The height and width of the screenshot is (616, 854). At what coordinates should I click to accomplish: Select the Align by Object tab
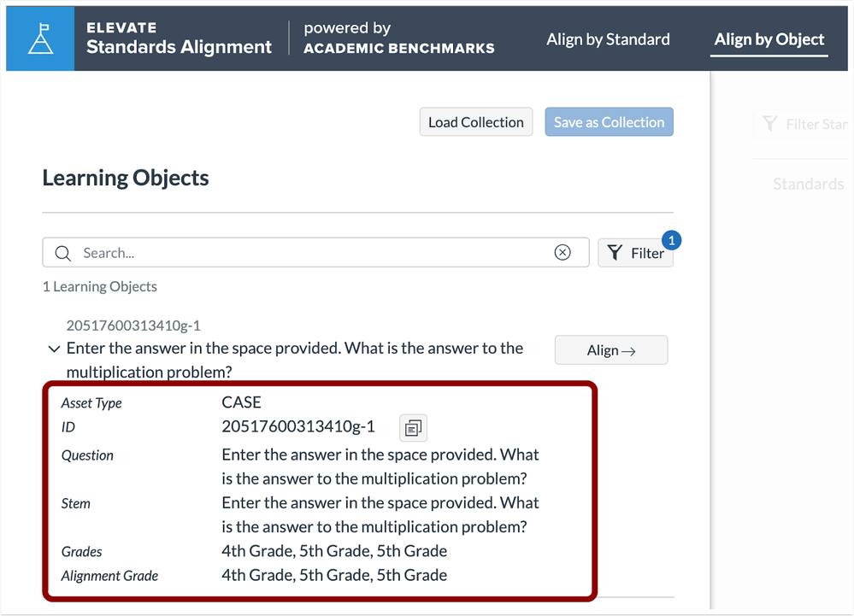click(769, 39)
